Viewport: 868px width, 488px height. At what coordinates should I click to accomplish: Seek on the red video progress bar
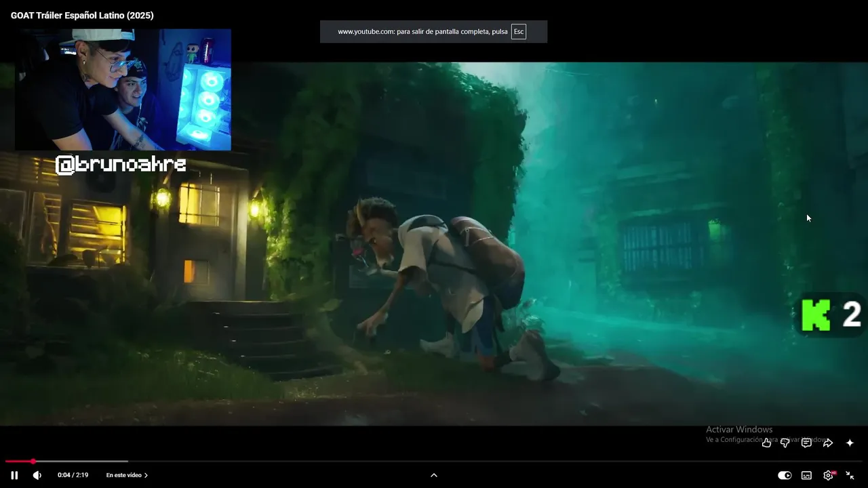[x=434, y=462]
